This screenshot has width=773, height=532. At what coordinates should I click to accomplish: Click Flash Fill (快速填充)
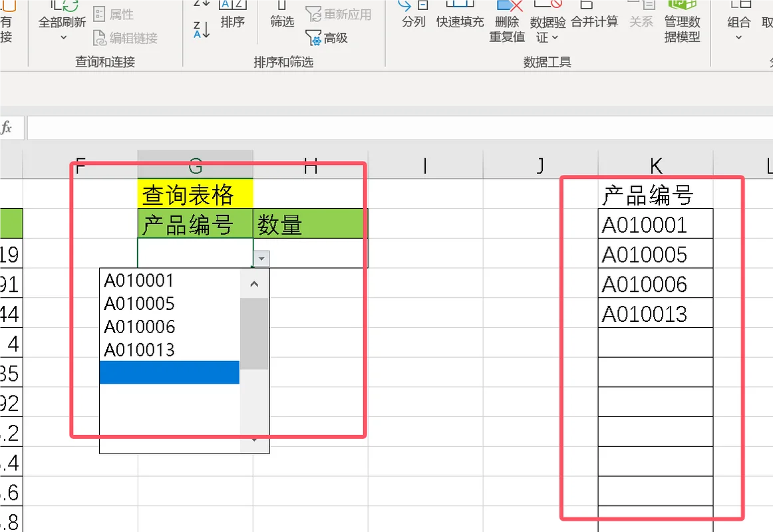(x=460, y=15)
